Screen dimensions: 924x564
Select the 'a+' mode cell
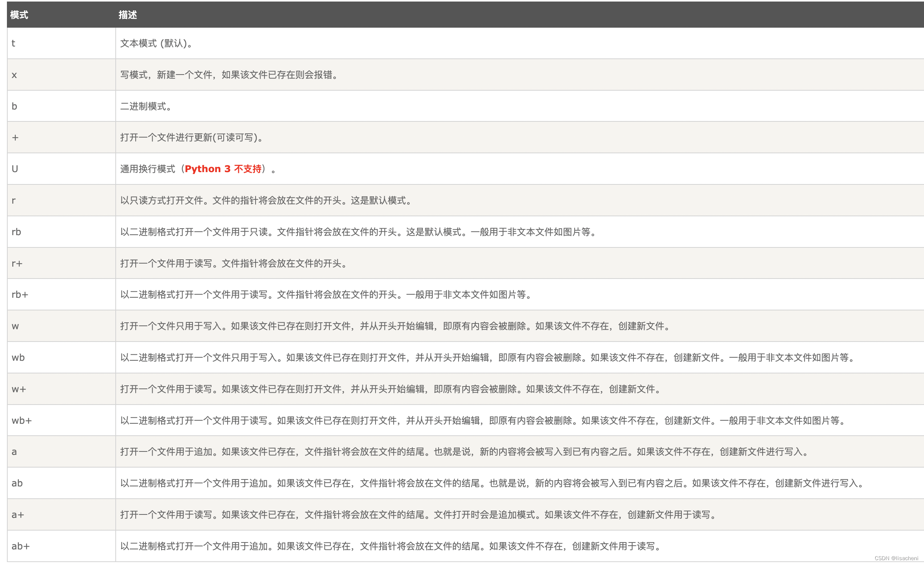point(18,515)
